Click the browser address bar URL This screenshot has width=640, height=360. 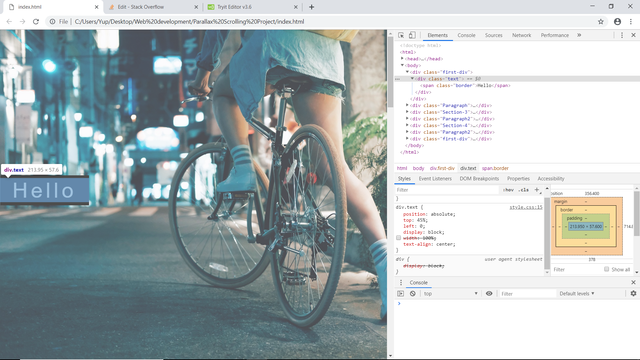click(189, 22)
